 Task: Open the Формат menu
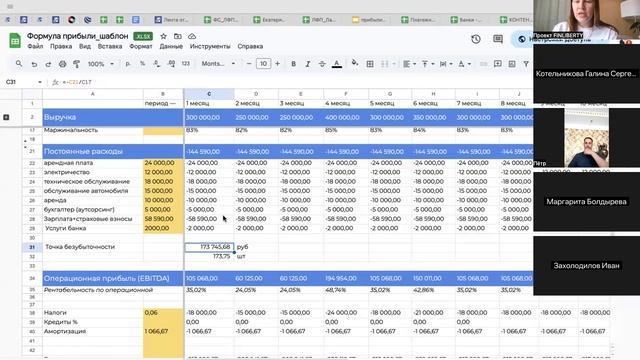[x=141, y=46]
